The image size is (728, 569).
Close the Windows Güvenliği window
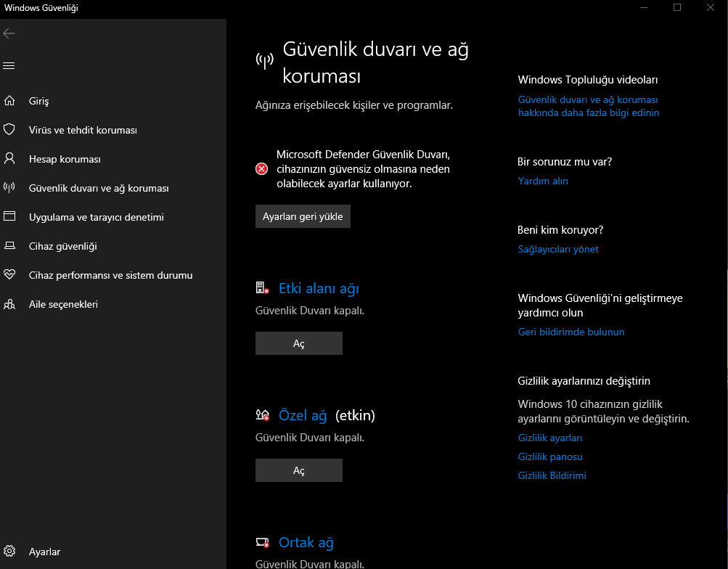(711, 7)
